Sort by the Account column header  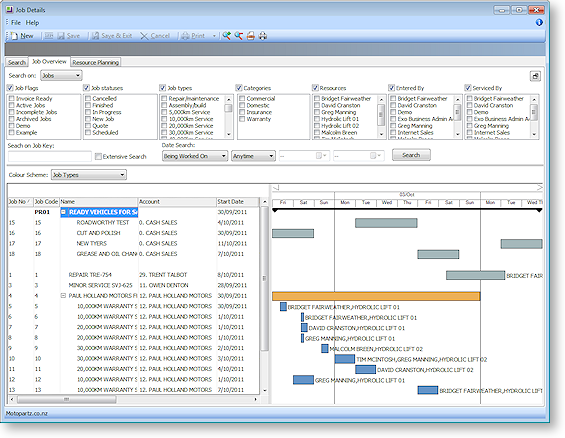point(177,202)
